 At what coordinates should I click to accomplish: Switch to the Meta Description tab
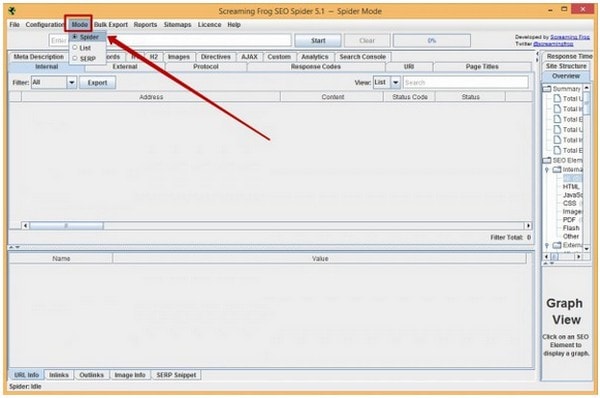click(x=39, y=57)
